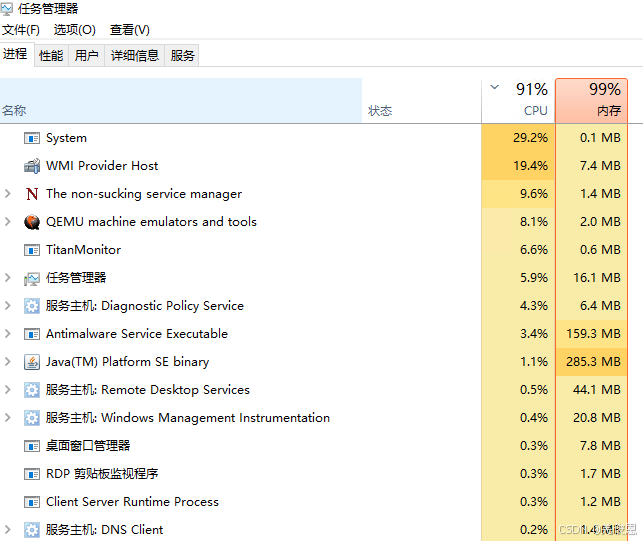Expand The non-sucking service manager group
This screenshot has width=643, height=541.
coord(7,194)
